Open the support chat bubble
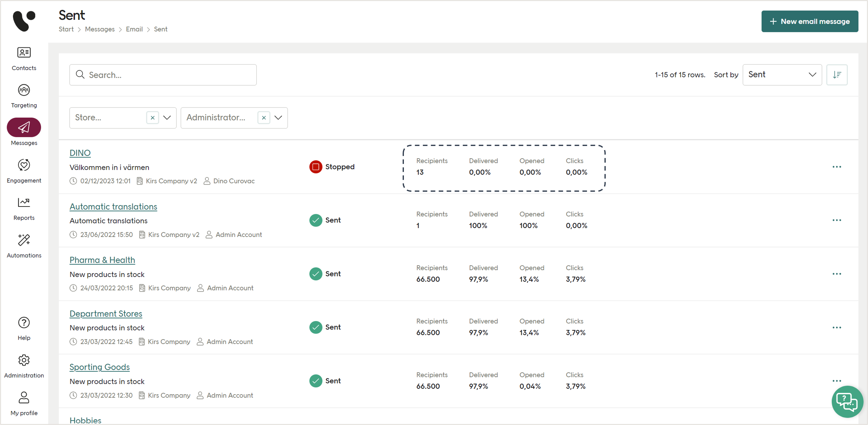 click(847, 401)
